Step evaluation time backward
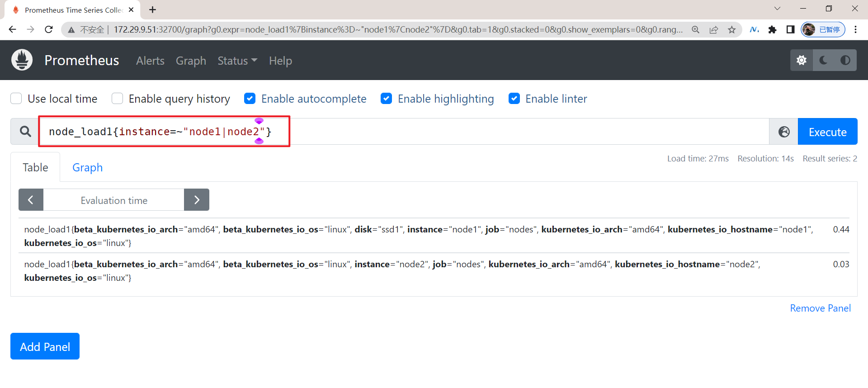 [31, 200]
